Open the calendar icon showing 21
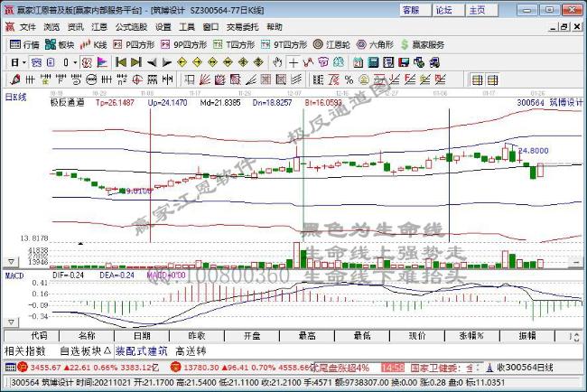 358,62
